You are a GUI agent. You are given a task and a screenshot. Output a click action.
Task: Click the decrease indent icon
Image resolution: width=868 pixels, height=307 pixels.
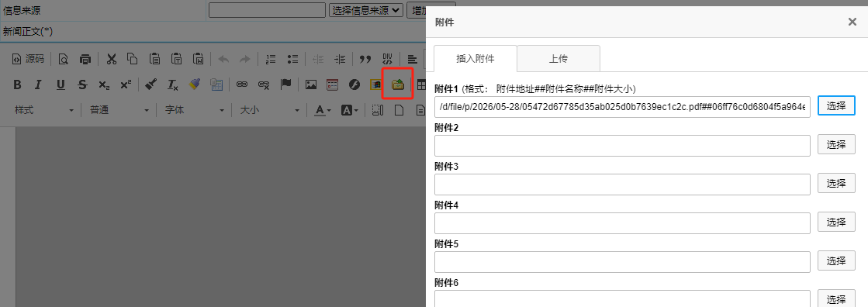click(318, 59)
